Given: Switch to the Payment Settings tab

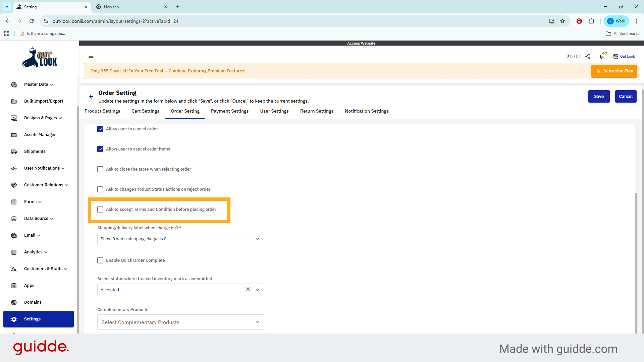Looking at the screenshot, I should (229, 111).
